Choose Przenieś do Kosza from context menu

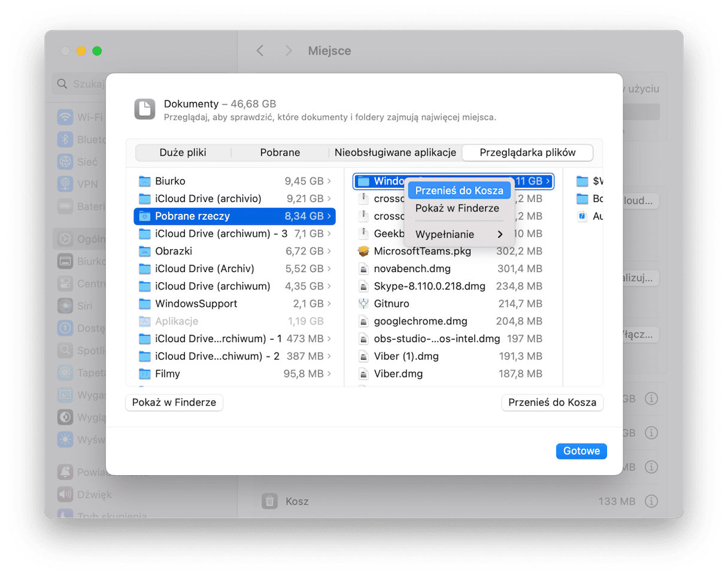point(459,191)
